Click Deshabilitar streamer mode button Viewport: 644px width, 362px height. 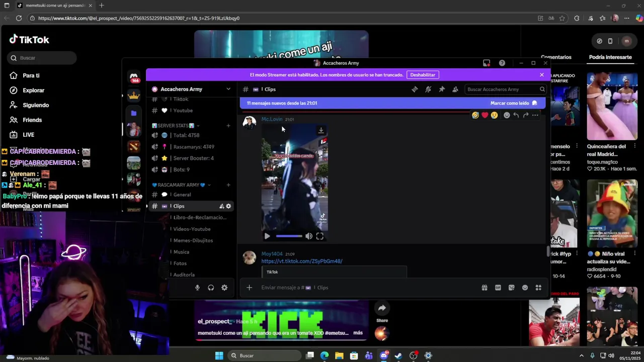pyautogui.click(x=423, y=74)
